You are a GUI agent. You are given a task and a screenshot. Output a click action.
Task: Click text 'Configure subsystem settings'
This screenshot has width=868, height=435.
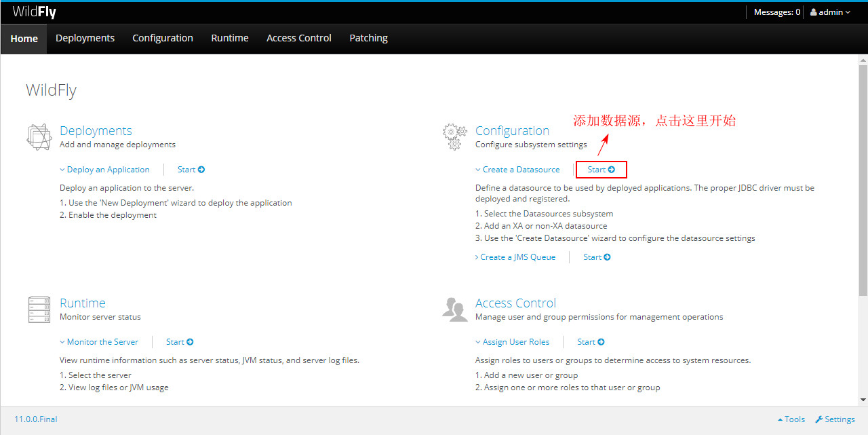click(531, 145)
